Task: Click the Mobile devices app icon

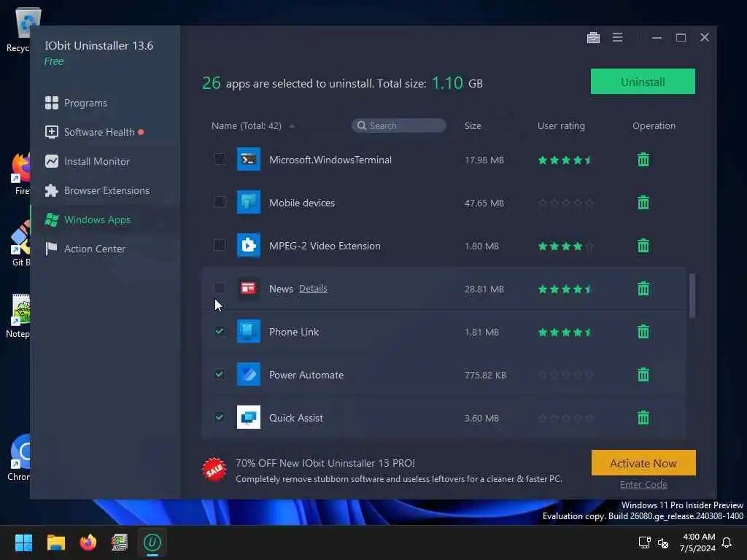Action: 249,203
